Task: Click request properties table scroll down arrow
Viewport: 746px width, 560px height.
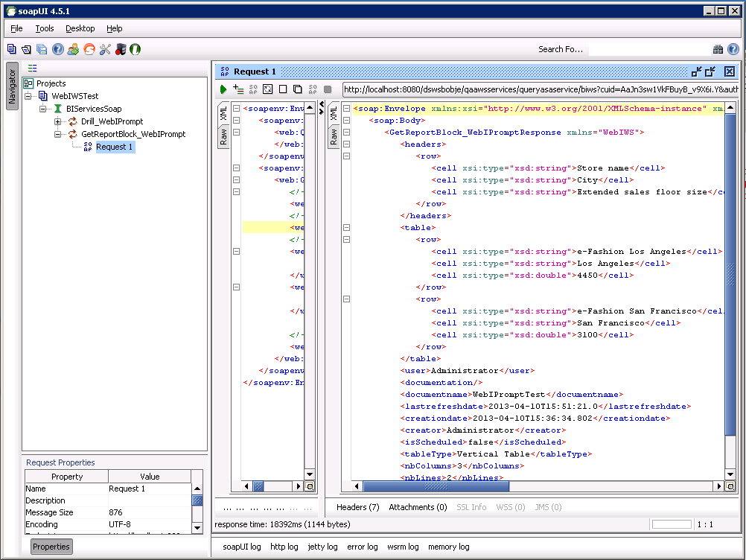Action: click(197, 528)
